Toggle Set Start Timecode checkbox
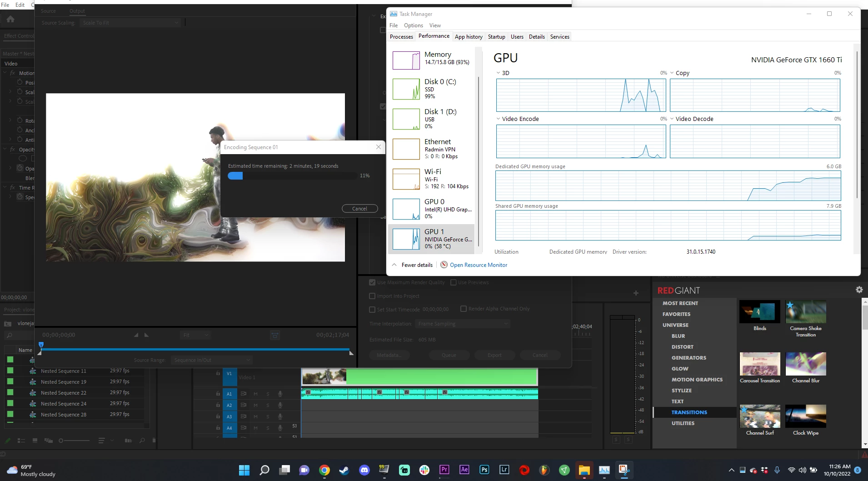 [x=372, y=310]
